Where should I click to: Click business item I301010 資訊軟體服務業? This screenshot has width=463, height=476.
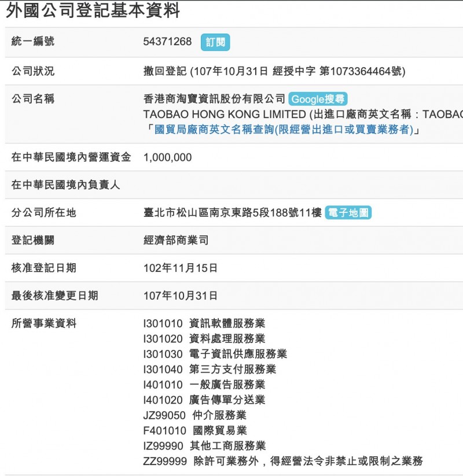tap(204, 323)
